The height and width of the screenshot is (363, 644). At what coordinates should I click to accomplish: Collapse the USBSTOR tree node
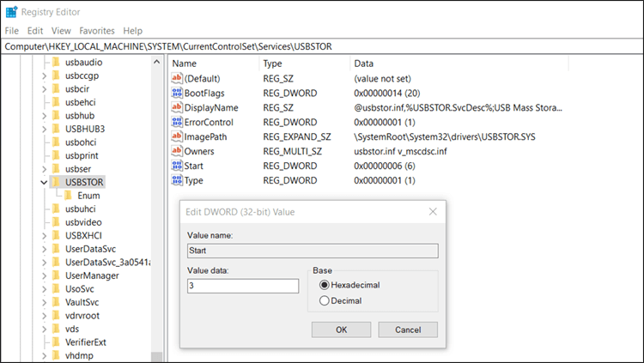coord(44,182)
